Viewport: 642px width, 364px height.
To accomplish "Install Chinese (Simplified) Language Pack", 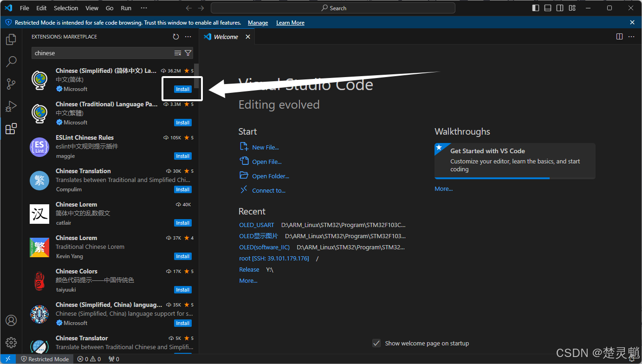I will pyautogui.click(x=183, y=89).
